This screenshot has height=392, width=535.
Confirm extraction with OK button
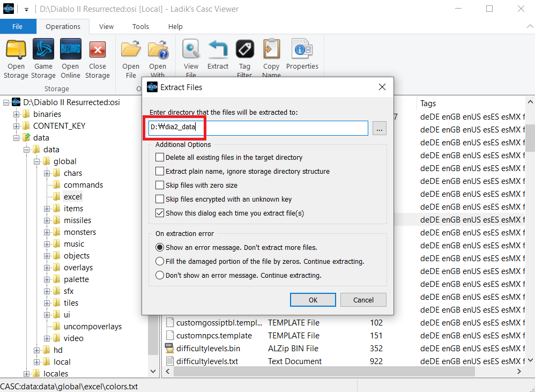313,300
